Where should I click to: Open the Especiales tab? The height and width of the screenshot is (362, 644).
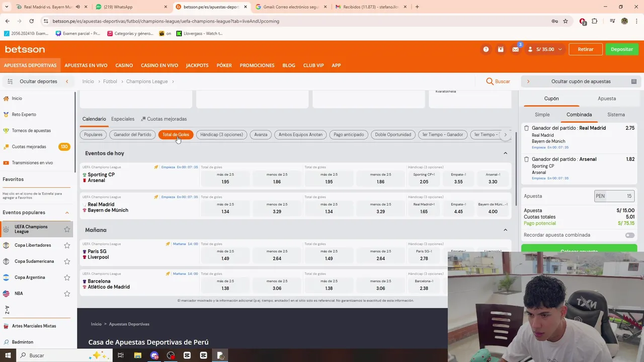[123, 119]
